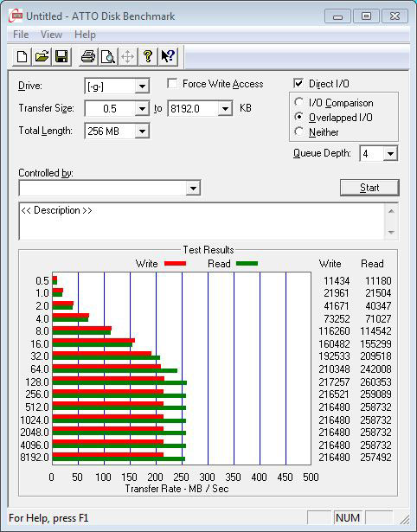The image size is (417, 532).
Task: Click the New document toolbar icon
Action: (x=22, y=56)
